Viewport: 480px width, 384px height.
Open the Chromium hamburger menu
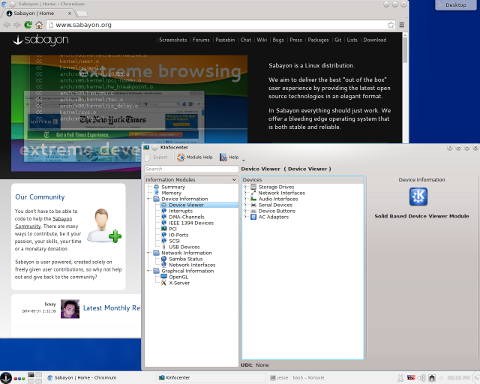[x=402, y=25]
